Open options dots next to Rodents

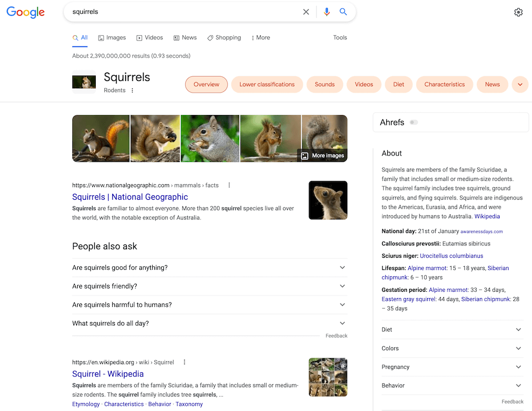point(132,91)
